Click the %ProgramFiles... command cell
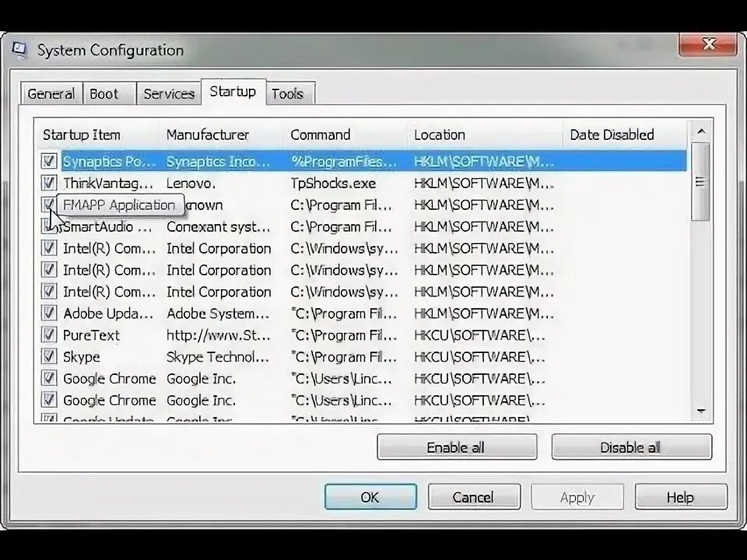Image resolution: width=747 pixels, height=560 pixels. [343, 162]
